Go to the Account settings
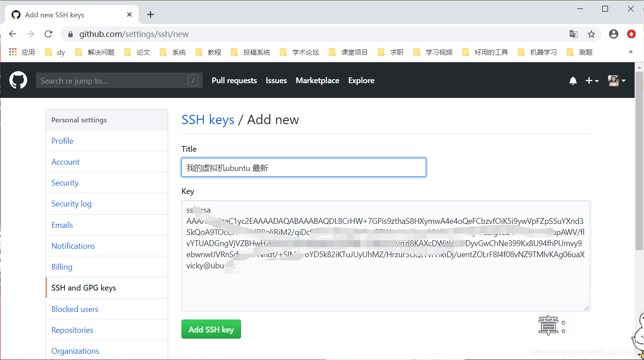This screenshot has height=360, width=644. click(107, 162)
